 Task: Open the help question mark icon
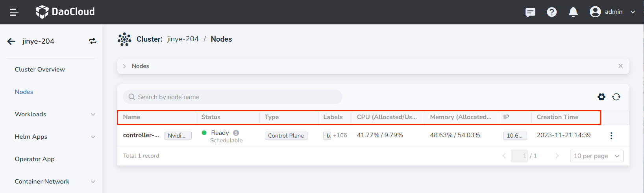click(x=551, y=12)
